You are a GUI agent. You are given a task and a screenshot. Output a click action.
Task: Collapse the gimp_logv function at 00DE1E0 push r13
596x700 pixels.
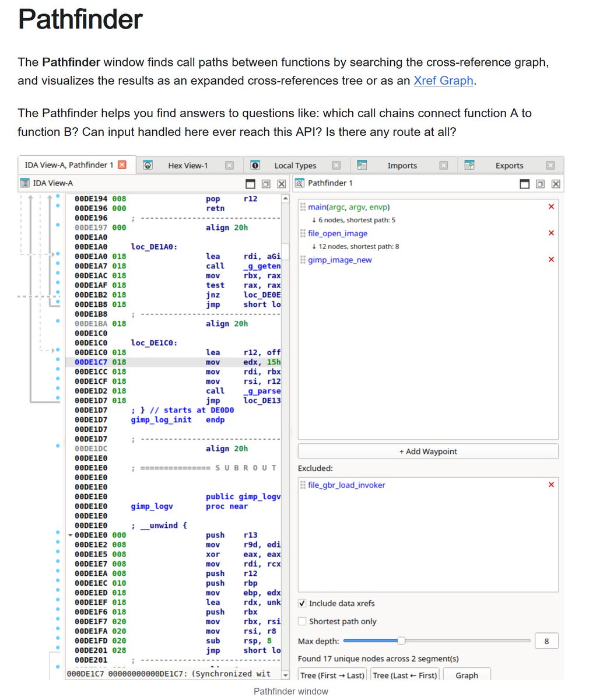tap(71, 535)
